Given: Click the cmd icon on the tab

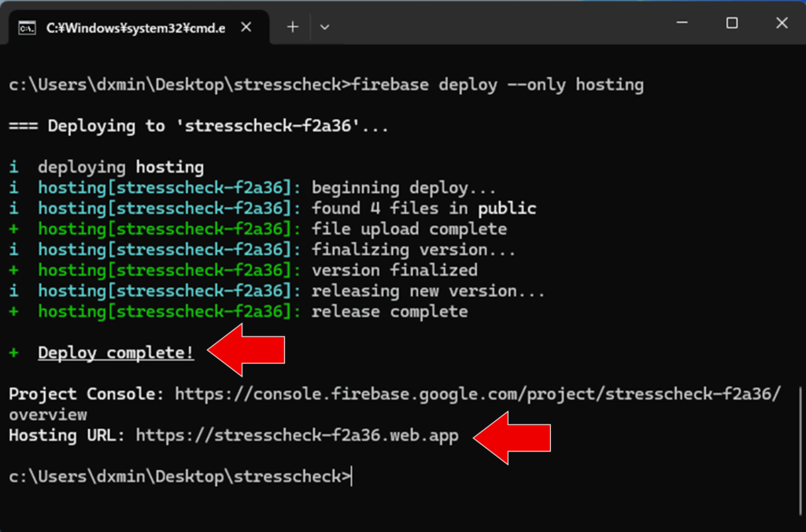Looking at the screenshot, I should click(27, 28).
